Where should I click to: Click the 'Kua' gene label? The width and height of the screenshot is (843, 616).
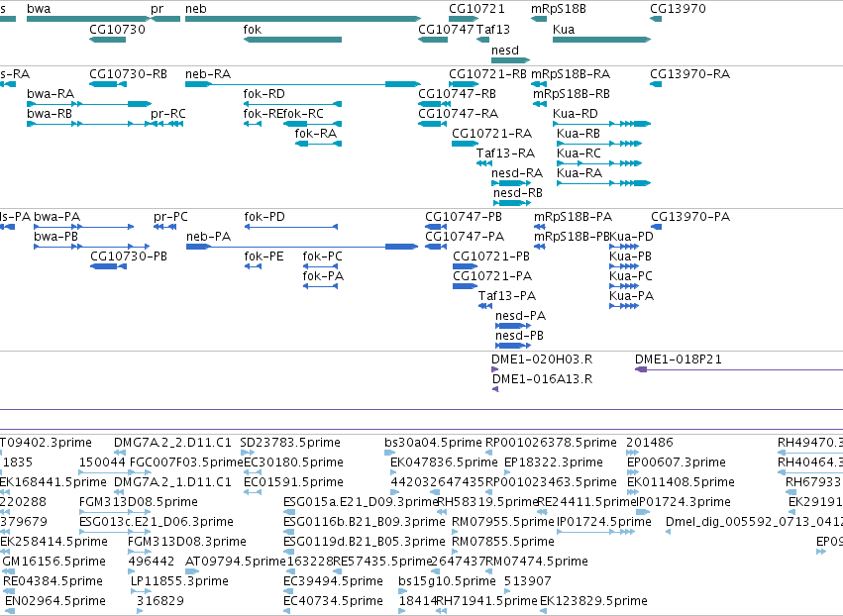(564, 30)
